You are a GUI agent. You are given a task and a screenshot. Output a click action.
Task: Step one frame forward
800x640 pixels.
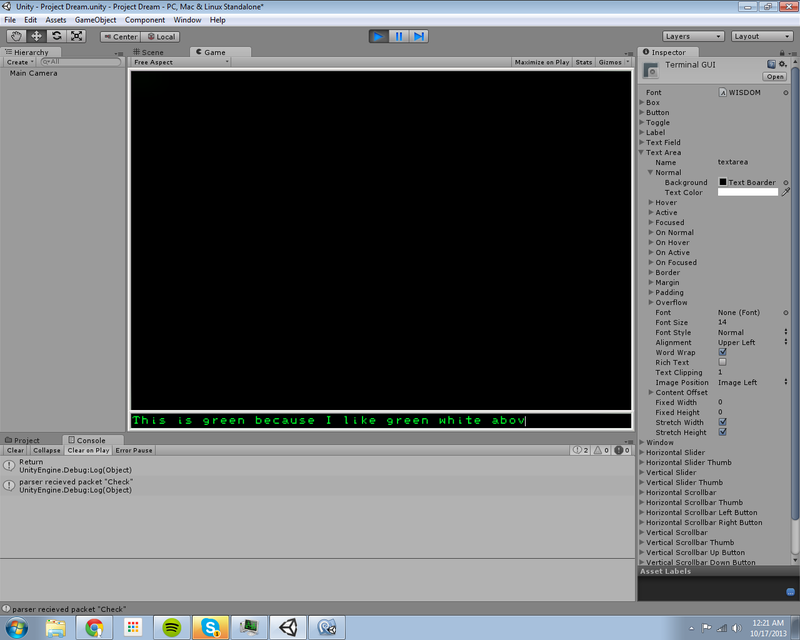click(419, 36)
